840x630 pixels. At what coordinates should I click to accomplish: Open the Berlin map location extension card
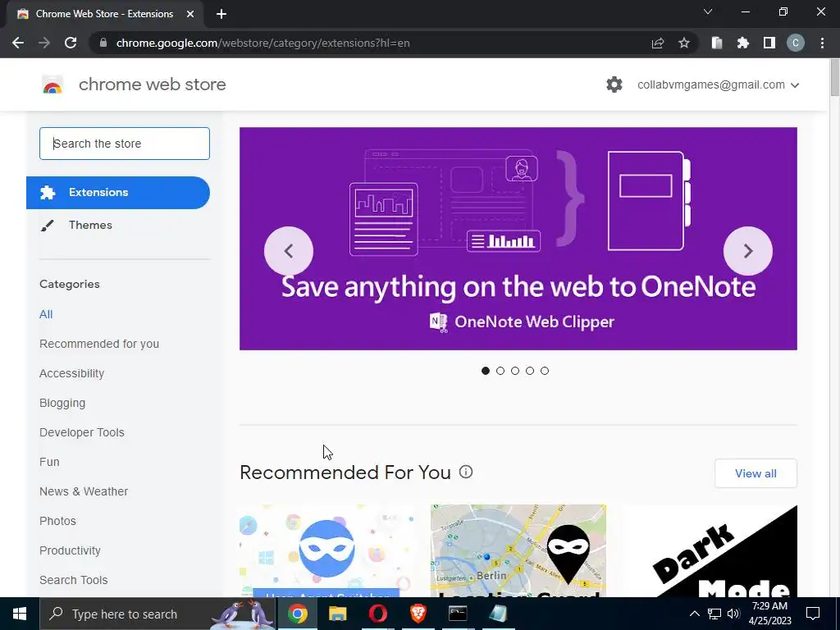click(518, 550)
